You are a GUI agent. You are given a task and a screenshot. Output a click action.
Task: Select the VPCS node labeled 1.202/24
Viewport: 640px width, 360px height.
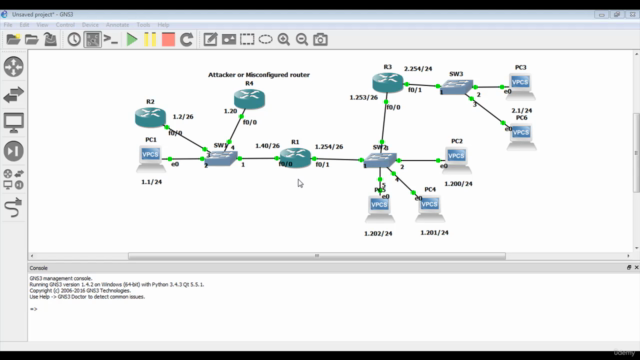pyautogui.click(x=380, y=209)
